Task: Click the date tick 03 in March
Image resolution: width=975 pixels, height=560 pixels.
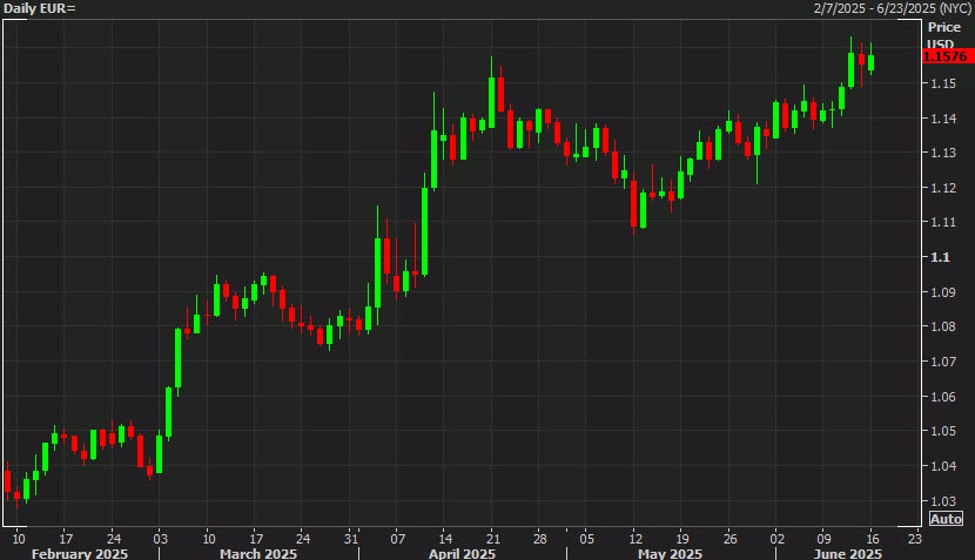Action: [160, 538]
